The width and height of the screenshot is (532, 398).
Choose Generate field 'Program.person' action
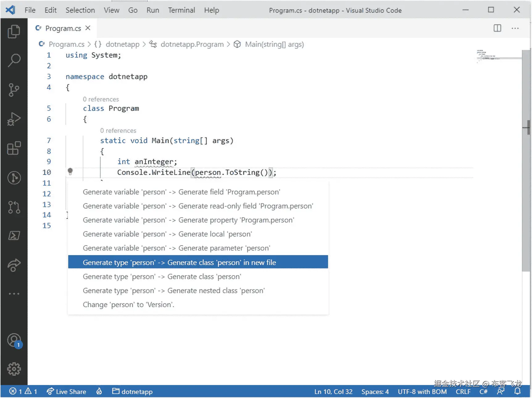point(198,192)
